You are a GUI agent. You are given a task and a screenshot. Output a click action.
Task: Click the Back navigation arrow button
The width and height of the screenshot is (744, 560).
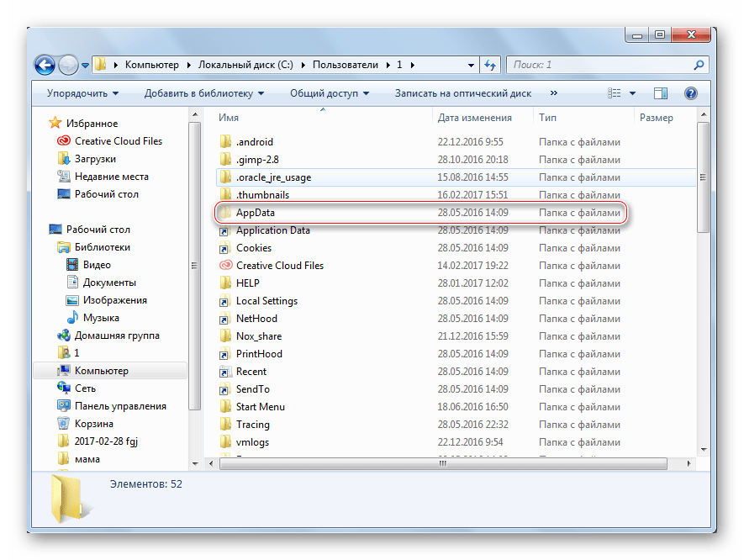click(45, 65)
